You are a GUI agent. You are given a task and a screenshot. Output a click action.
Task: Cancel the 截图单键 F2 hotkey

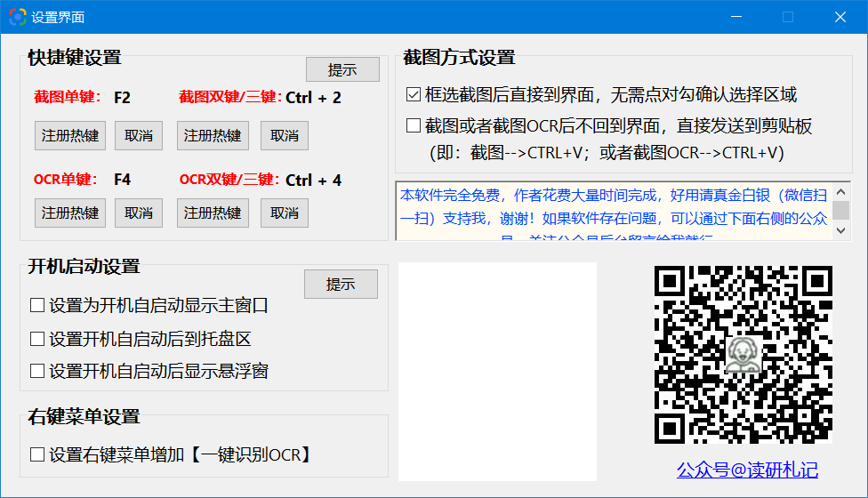(139, 135)
